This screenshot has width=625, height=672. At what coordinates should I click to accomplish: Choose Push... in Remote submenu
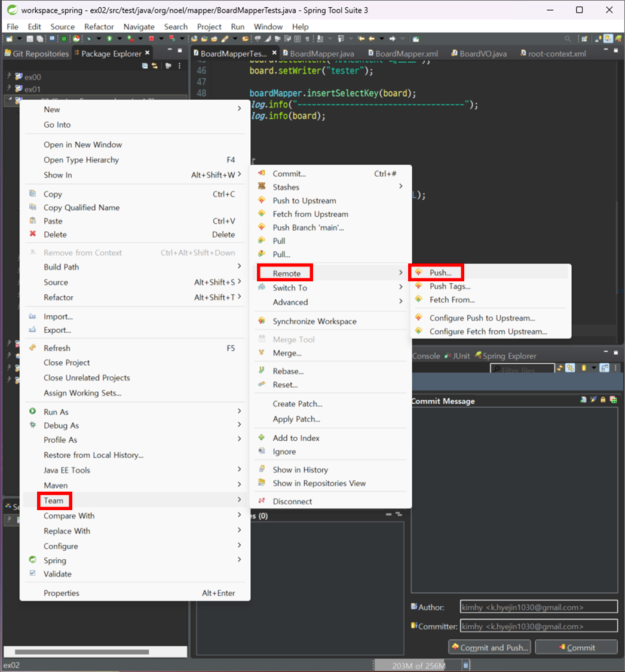[491, 272]
